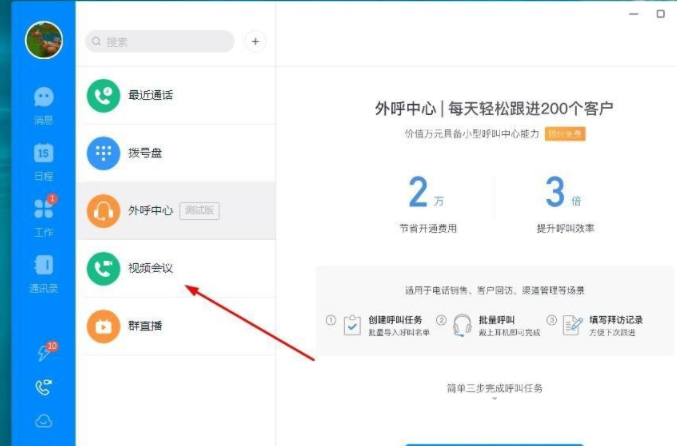
Task: Click the 填写拜访记录 note pencil icon
Action: [573, 325]
